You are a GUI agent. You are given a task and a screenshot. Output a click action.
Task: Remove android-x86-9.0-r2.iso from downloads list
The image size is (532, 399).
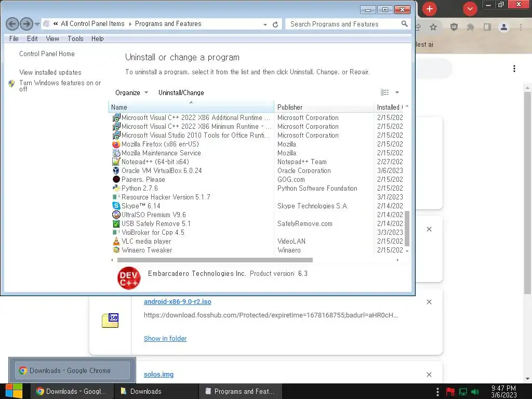click(429, 302)
